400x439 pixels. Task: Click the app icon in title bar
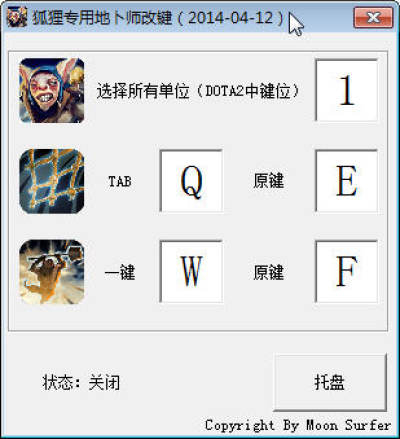[17, 17]
